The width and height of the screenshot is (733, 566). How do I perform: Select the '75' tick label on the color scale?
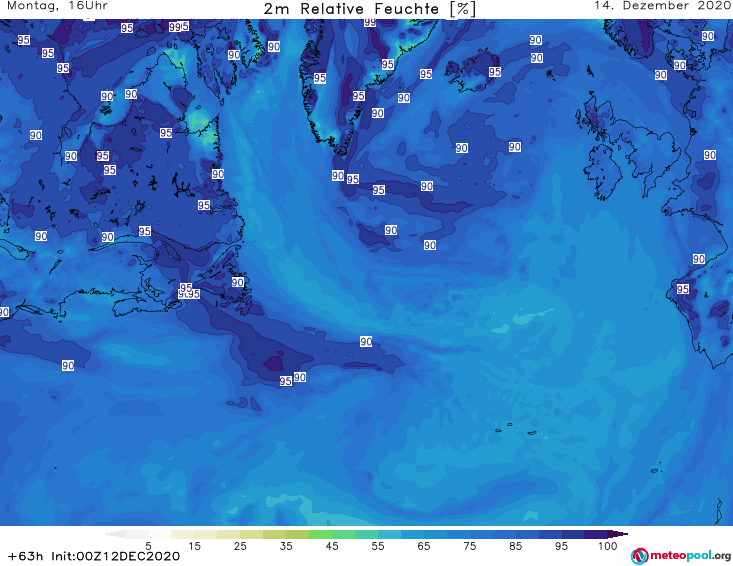click(x=470, y=546)
